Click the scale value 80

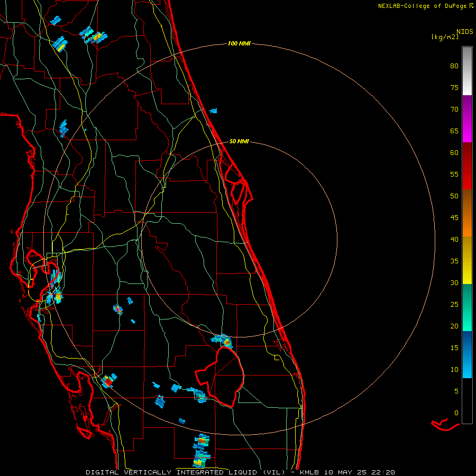[x=454, y=66]
